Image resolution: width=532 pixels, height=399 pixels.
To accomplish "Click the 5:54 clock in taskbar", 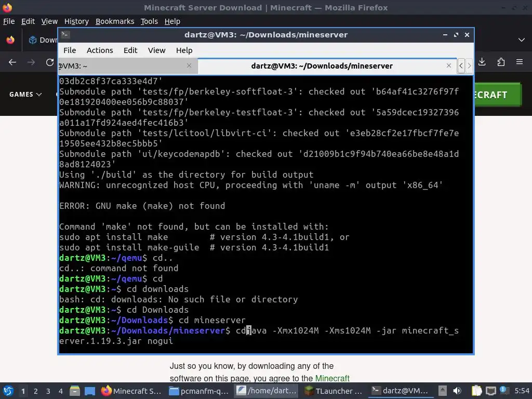I will (x=522, y=391).
